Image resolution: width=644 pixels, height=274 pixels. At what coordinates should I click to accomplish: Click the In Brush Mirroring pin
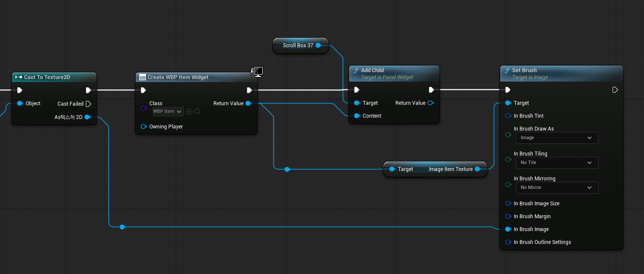click(x=508, y=184)
